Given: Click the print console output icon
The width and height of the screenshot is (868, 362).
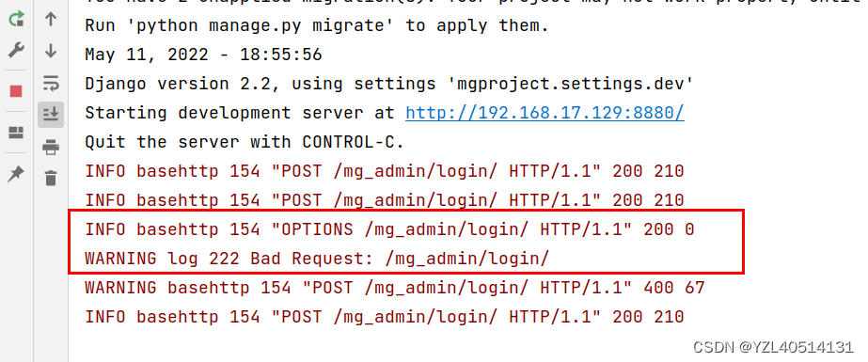Looking at the screenshot, I should tap(51, 147).
